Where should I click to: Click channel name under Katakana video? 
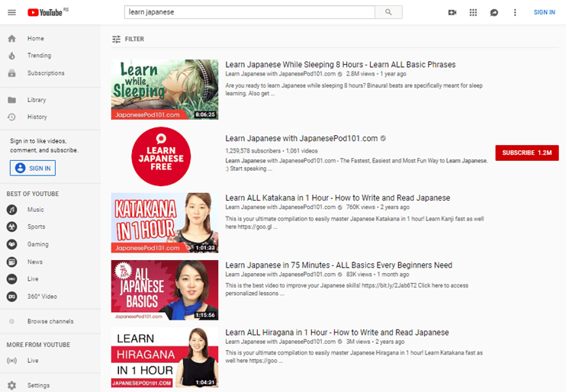(x=281, y=207)
